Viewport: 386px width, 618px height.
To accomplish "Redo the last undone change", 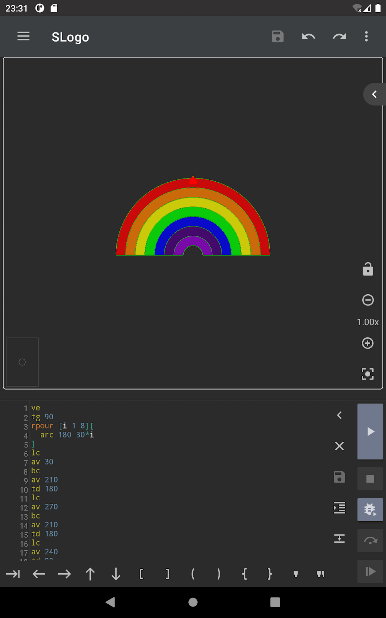I will [x=339, y=37].
